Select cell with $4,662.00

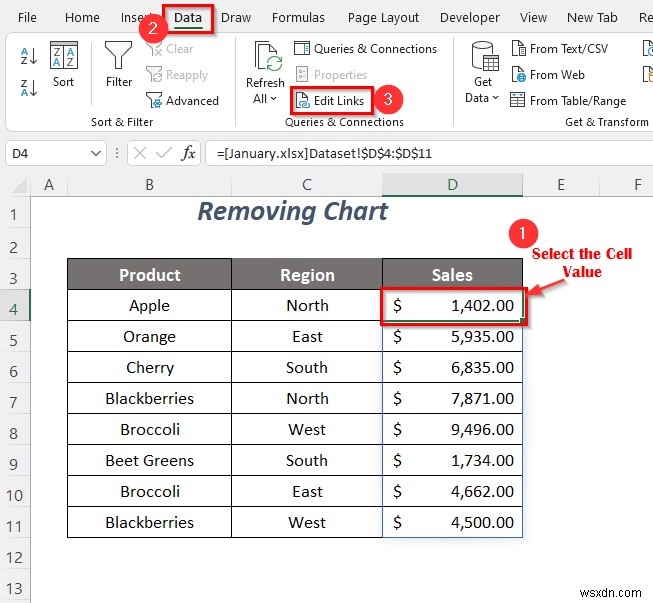click(x=452, y=491)
